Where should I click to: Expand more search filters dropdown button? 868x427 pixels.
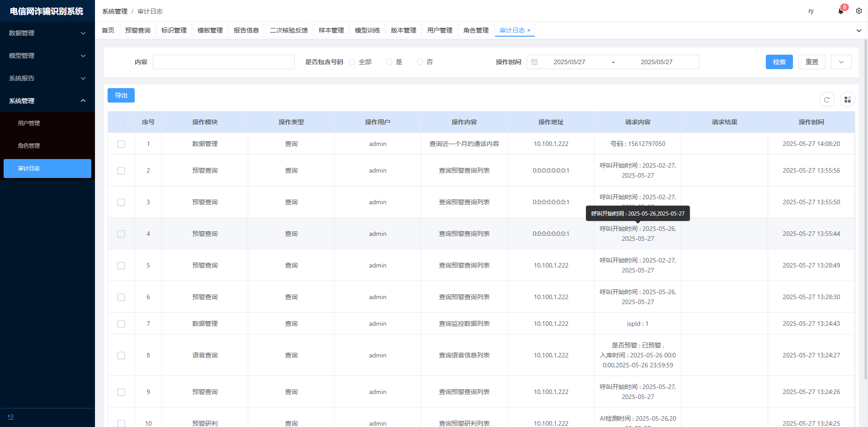coord(841,62)
